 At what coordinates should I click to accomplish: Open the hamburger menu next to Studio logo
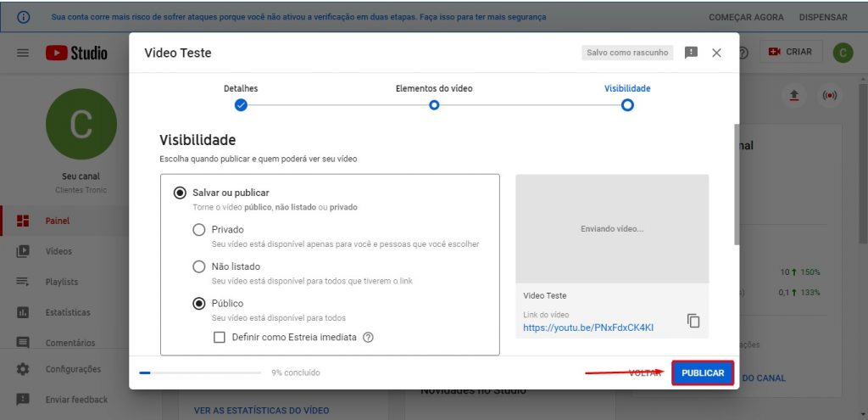pyautogui.click(x=23, y=53)
